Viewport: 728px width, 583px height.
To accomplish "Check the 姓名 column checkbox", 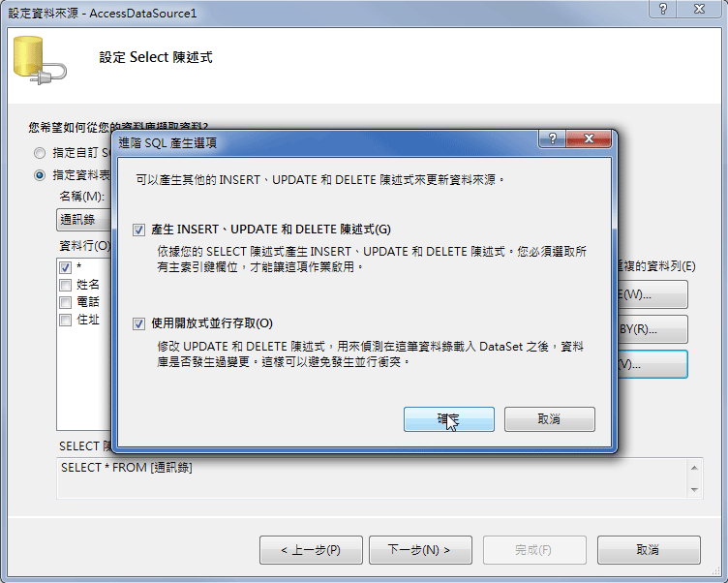I will [66, 285].
